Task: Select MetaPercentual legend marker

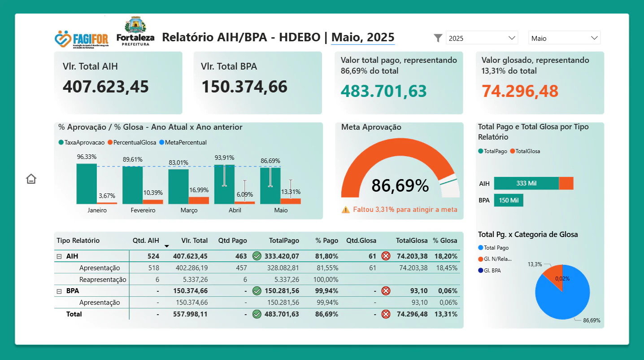Action: click(162, 142)
